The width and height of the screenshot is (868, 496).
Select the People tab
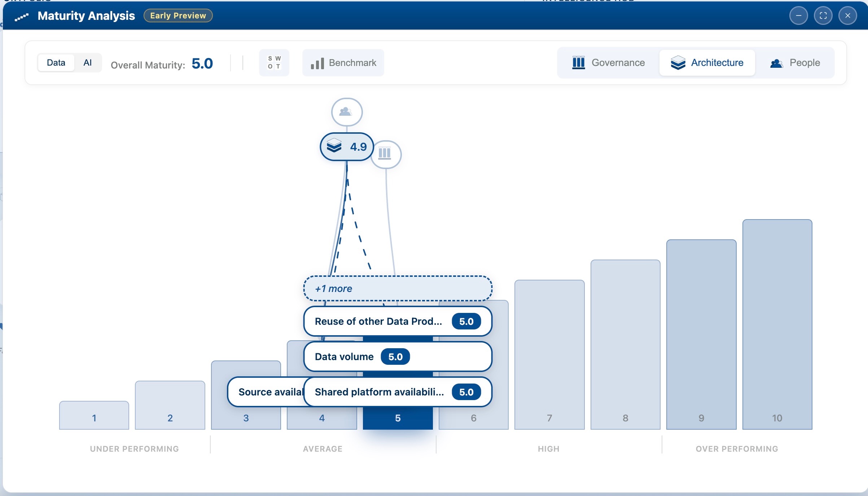tap(795, 63)
